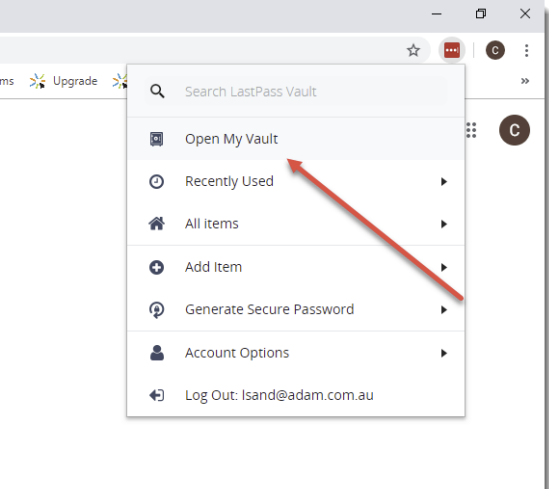The image size is (549, 489).
Task: Expand the Recently Used arrow
Action: click(x=444, y=182)
